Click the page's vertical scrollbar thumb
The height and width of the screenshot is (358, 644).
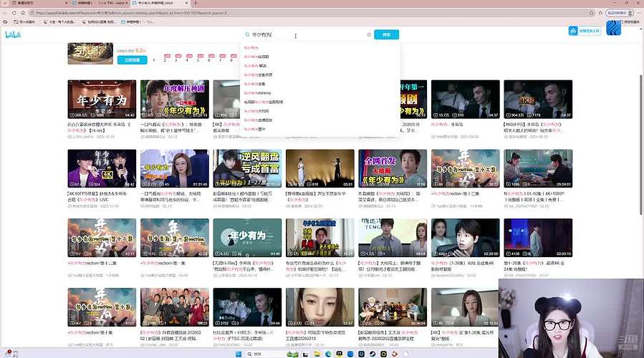(641, 144)
